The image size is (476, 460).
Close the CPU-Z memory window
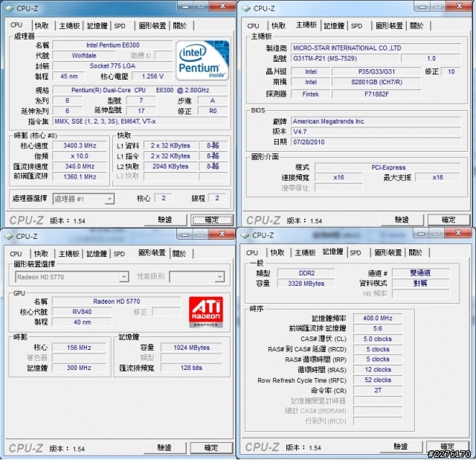[x=458, y=233]
